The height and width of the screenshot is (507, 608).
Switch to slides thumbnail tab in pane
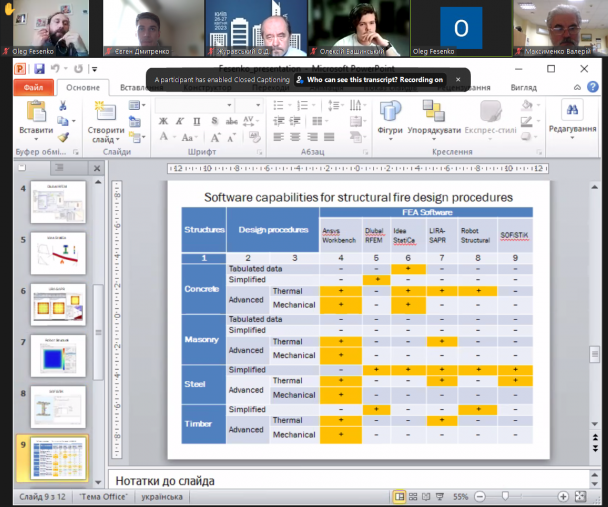click(x=22, y=167)
